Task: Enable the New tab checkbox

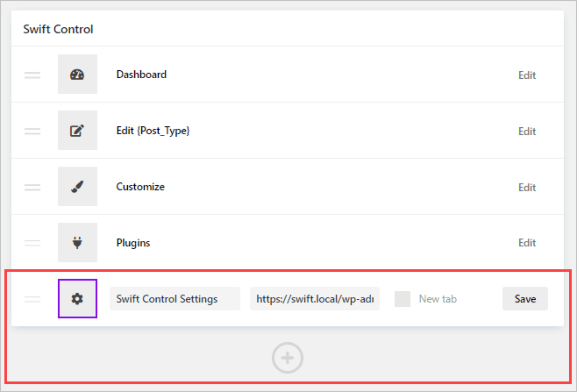Action: pos(402,299)
